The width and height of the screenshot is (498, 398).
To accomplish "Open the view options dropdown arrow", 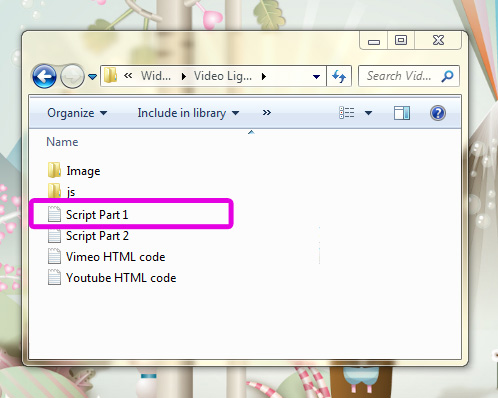I will (368, 113).
